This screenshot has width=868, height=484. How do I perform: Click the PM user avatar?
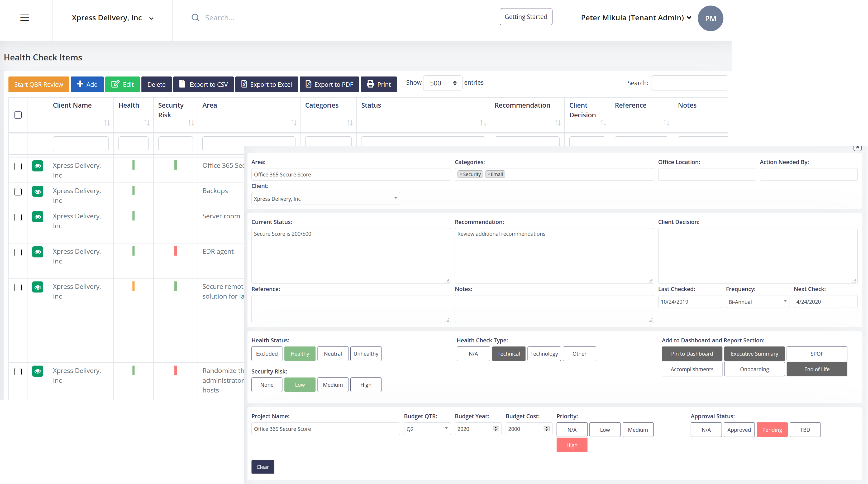pyautogui.click(x=710, y=18)
